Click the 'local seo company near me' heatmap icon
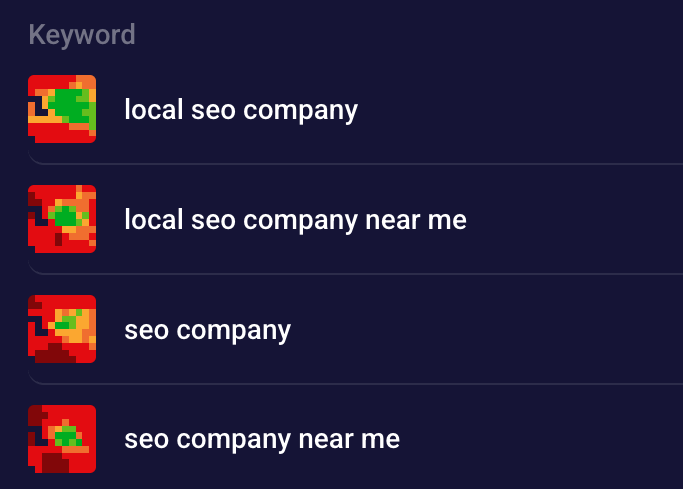This screenshot has height=489, width=683. (62, 219)
